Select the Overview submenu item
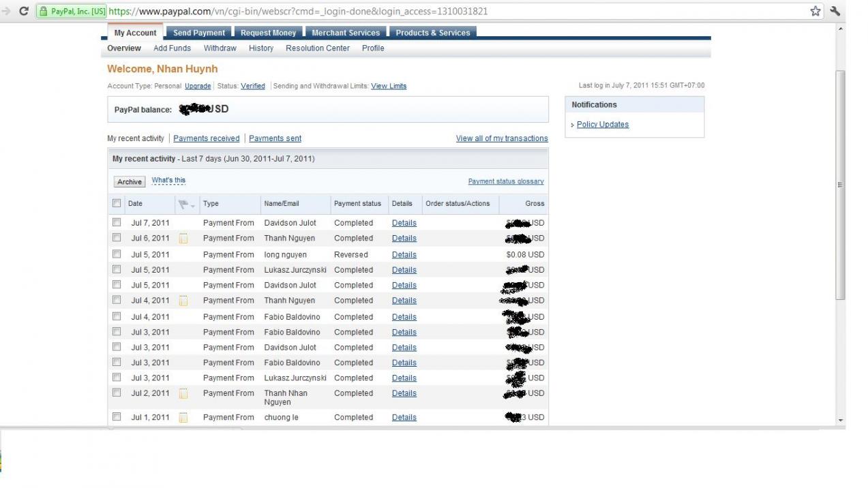Viewport: 868px width, 488px height. [x=124, y=48]
